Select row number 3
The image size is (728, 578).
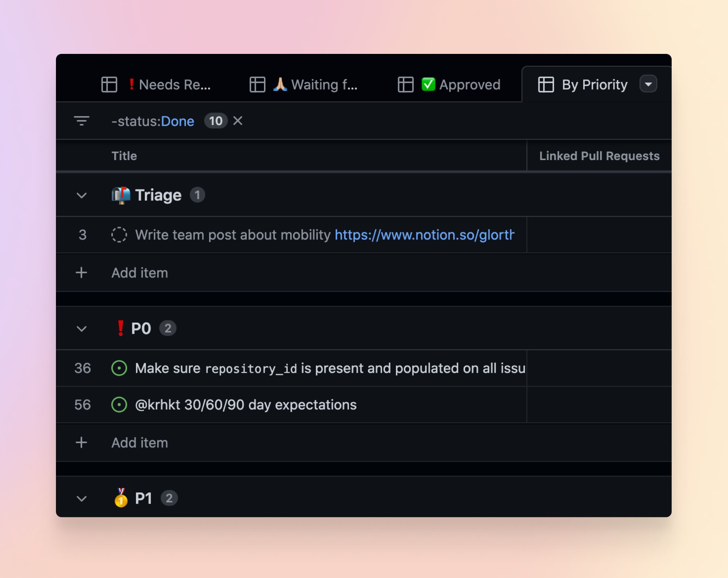[82, 235]
